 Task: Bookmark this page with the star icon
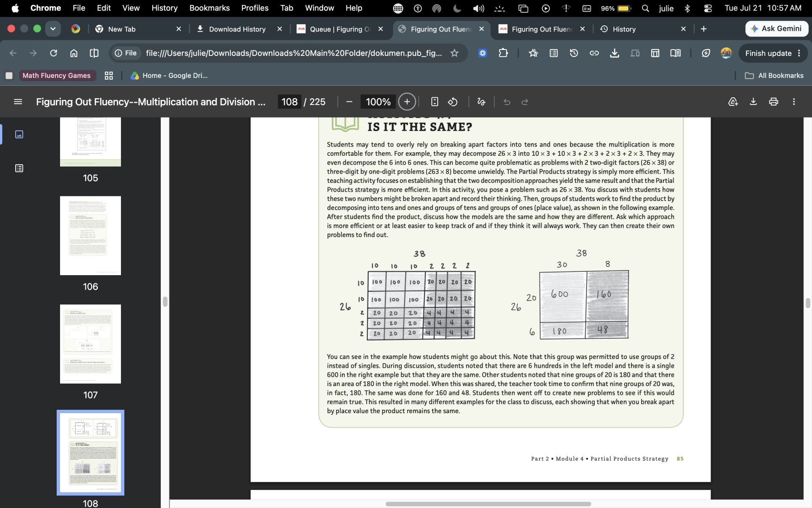point(454,53)
